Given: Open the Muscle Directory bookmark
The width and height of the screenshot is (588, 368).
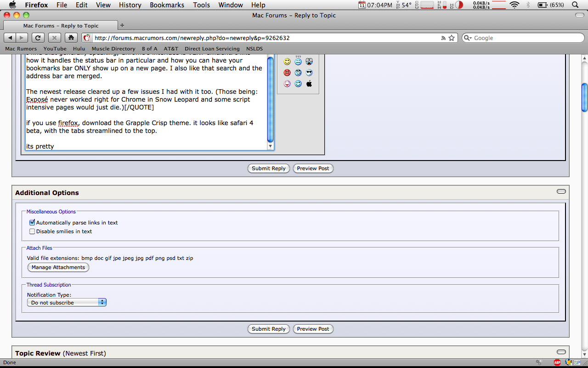Looking at the screenshot, I should tap(113, 49).
